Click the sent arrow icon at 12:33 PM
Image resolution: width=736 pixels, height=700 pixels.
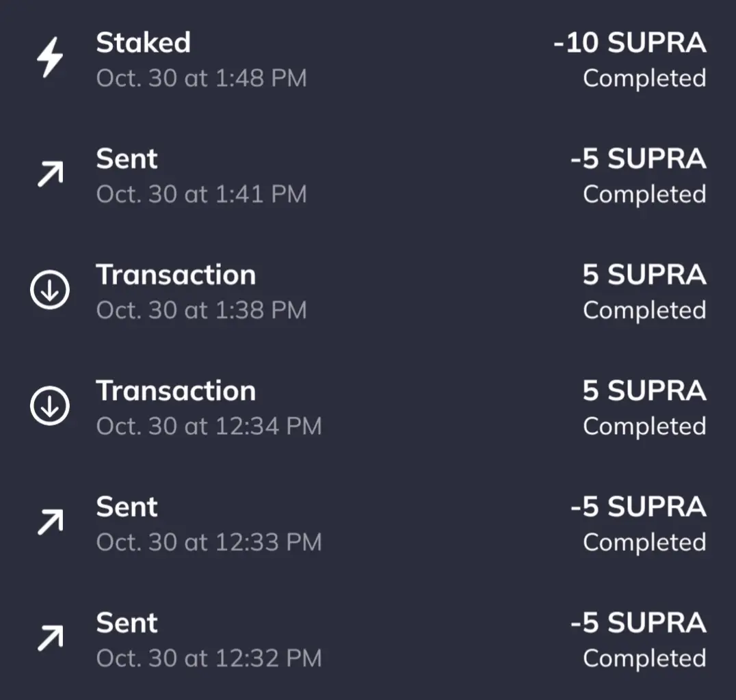point(50,522)
